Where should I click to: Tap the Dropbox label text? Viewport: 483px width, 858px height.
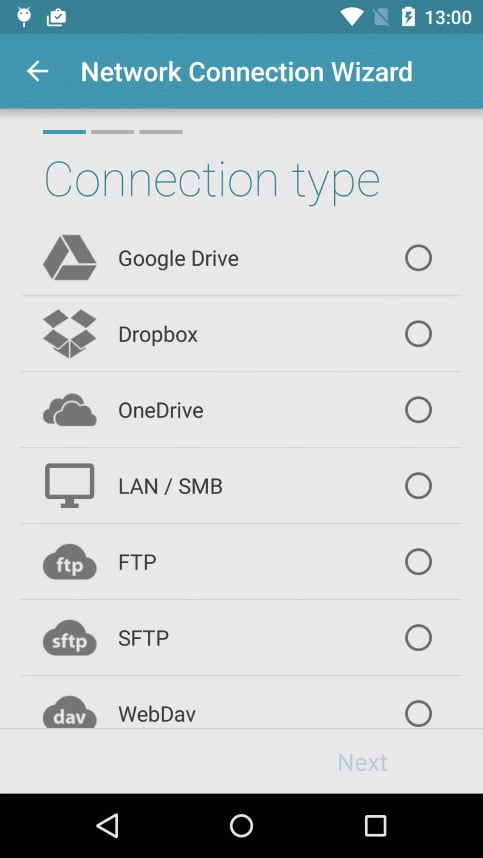click(158, 334)
